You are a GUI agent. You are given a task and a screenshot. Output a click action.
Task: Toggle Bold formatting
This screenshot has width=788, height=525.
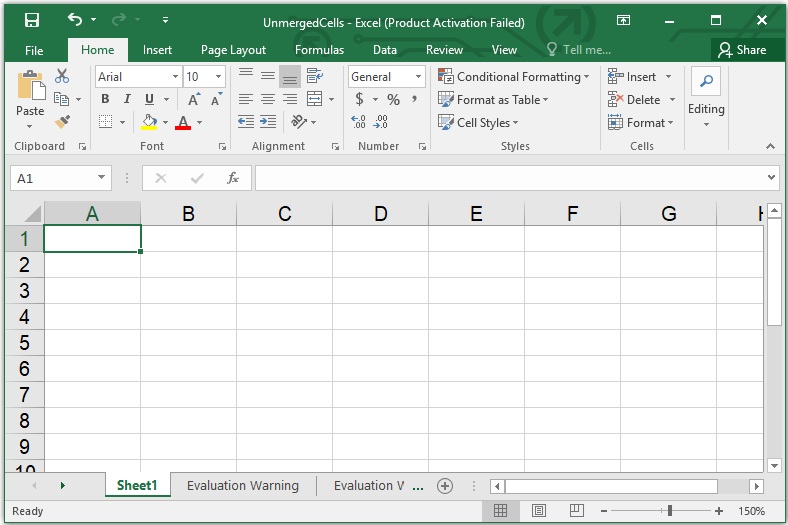(x=105, y=99)
